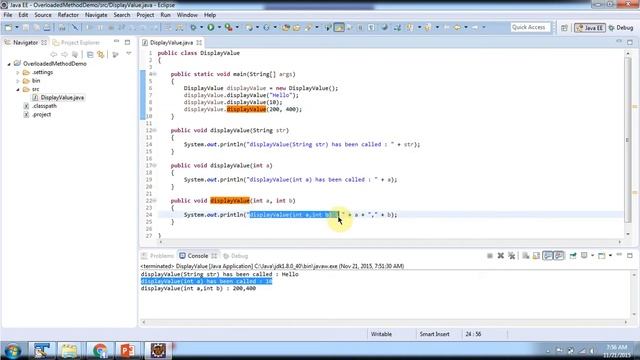Switch to the Problems tab
Viewport: 640px width, 360px height.
158,256
